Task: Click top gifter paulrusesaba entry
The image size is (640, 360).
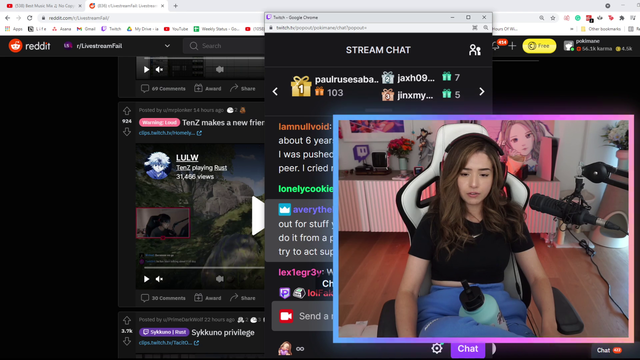Action: [x=335, y=86]
